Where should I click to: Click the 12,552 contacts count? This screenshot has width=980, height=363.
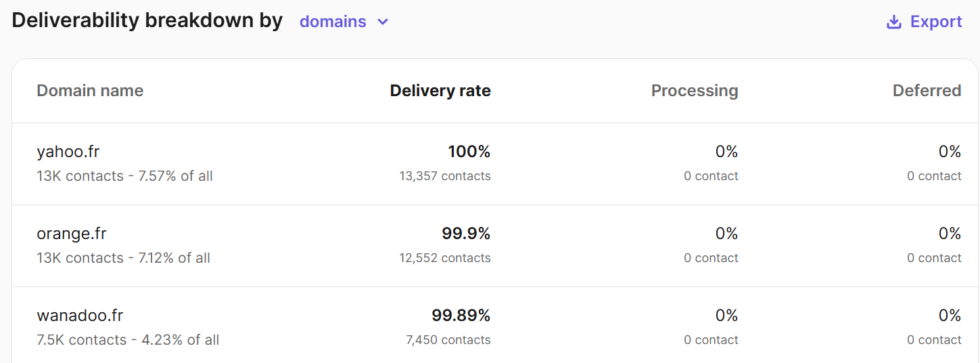[445, 258]
